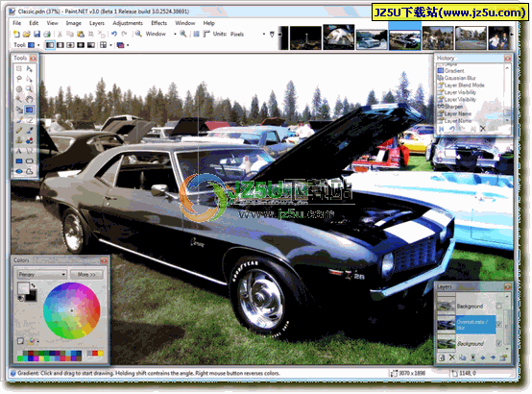Screen dimensions: 532x394
Task: Select the Freeform Shape tool
Action: point(30,171)
